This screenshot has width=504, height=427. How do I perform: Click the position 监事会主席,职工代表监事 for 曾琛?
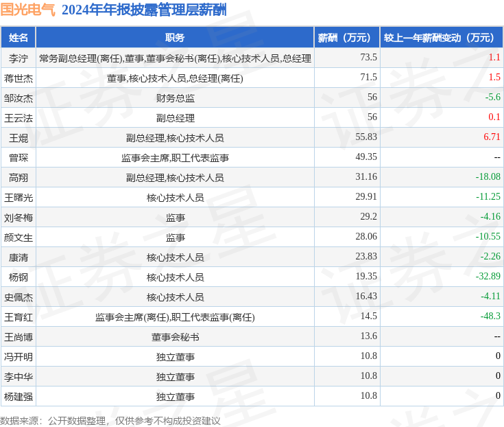pyautogui.click(x=175, y=158)
